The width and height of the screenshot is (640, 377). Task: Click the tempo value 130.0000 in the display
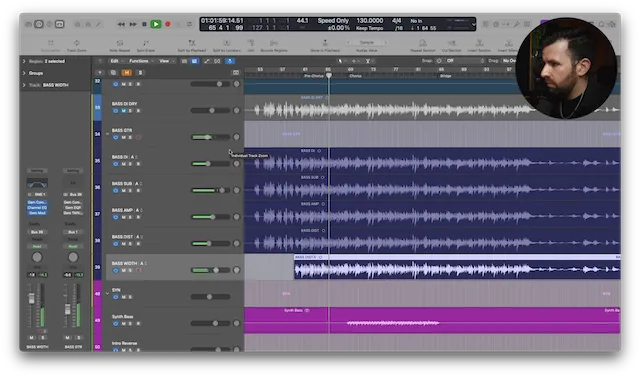370,20
